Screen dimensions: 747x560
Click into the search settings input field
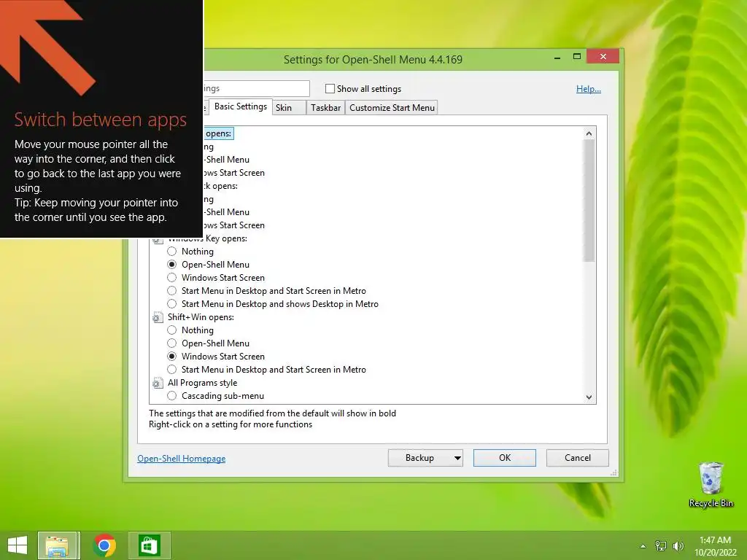pyautogui.click(x=256, y=88)
